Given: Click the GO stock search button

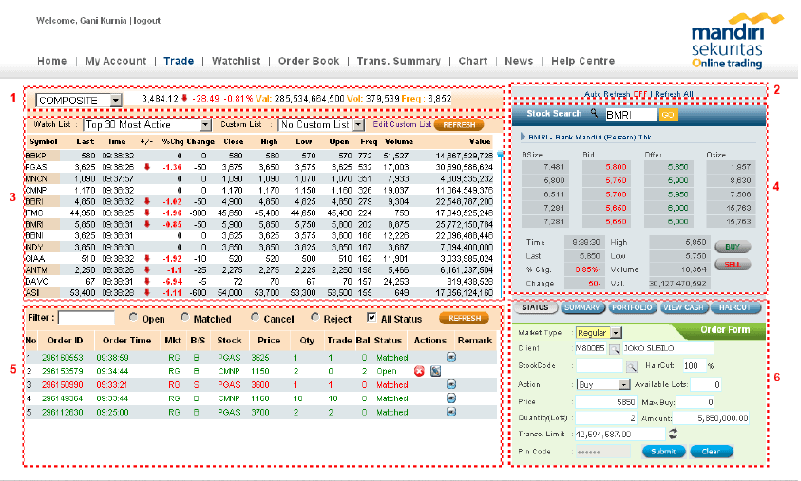Looking at the screenshot, I should [668, 115].
